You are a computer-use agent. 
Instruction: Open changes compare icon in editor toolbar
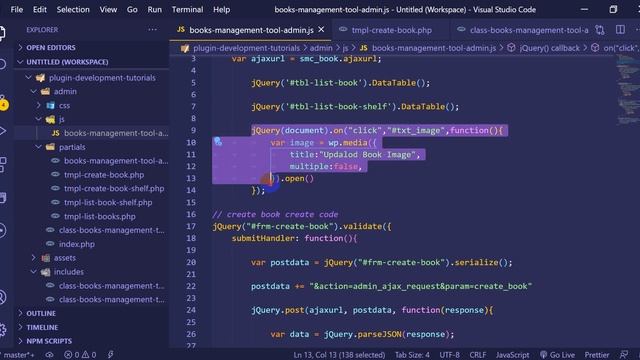click(x=600, y=30)
